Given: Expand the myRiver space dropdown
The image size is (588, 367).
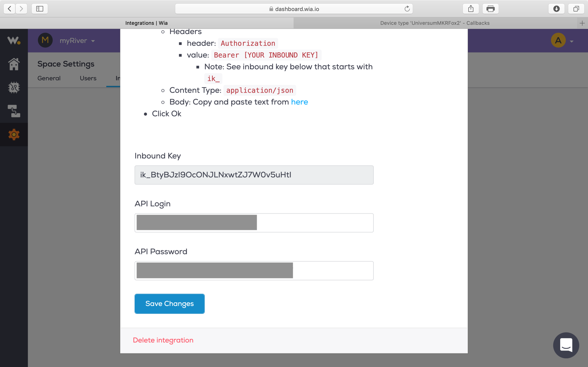Looking at the screenshot, I should 77,41.
